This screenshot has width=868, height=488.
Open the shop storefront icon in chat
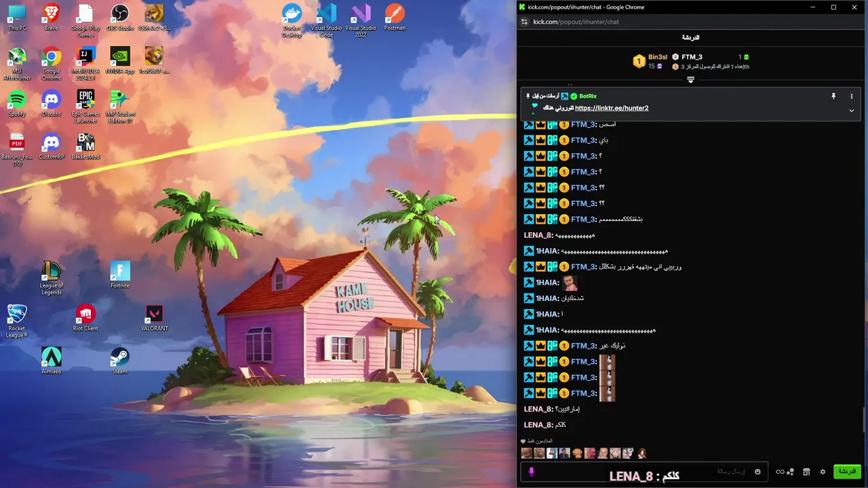click(x=806, y=472)
